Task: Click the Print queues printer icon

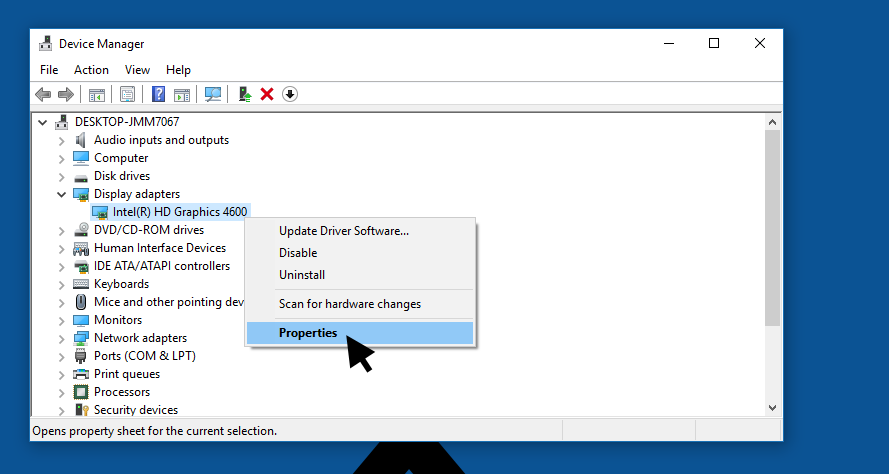Action: pyautogui.click(x=81, y=374)
